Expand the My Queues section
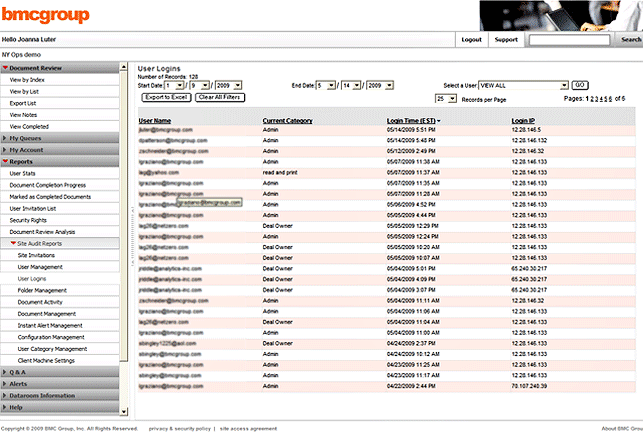This screenshot has height=433, width=643. point(60,138)
